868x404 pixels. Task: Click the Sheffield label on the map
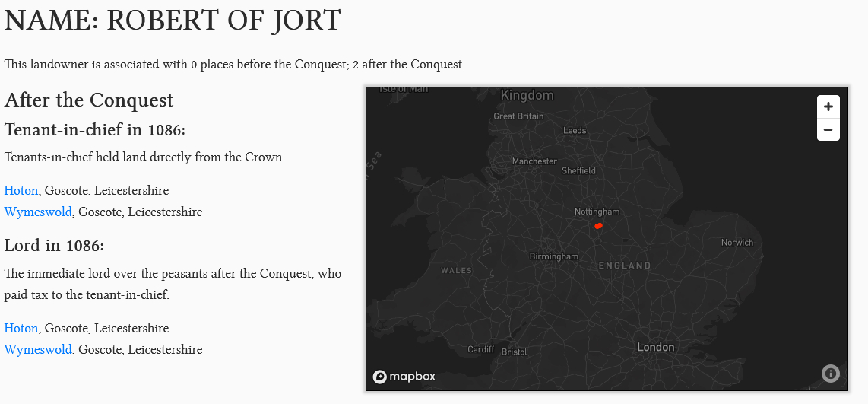coord(578,171)
